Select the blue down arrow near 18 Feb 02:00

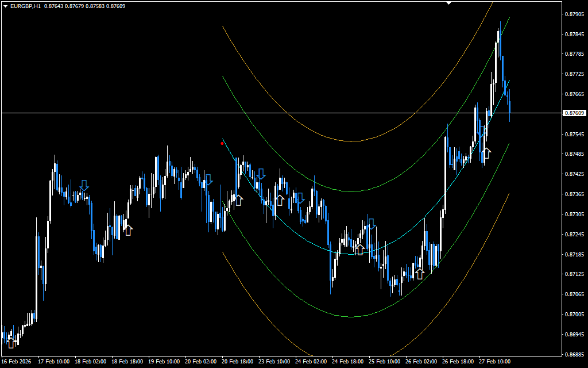(x=84, y=185)
